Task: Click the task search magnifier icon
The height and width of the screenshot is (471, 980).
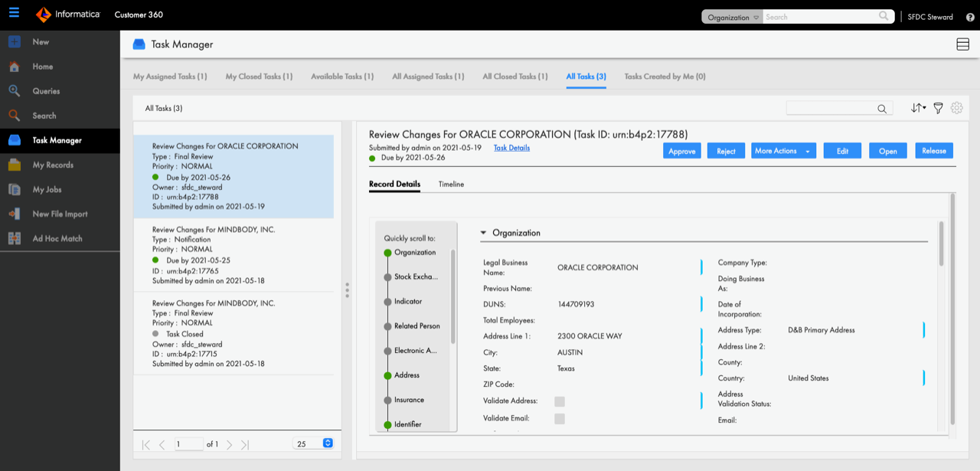Action: pyautogui.click(x=882, y=109)
